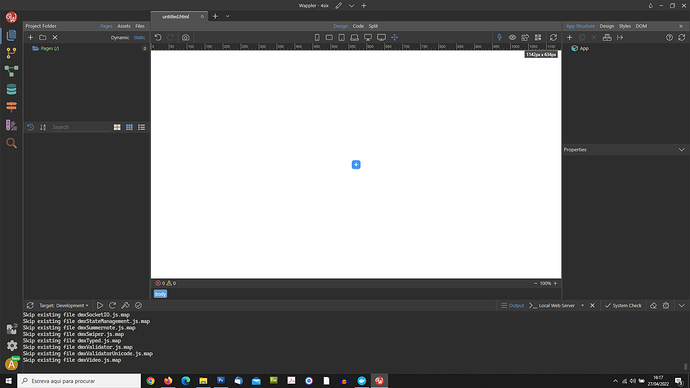This screenshot has width=690, height=388.
Task: Collapse the Properties panel
Action: [682, 150]
